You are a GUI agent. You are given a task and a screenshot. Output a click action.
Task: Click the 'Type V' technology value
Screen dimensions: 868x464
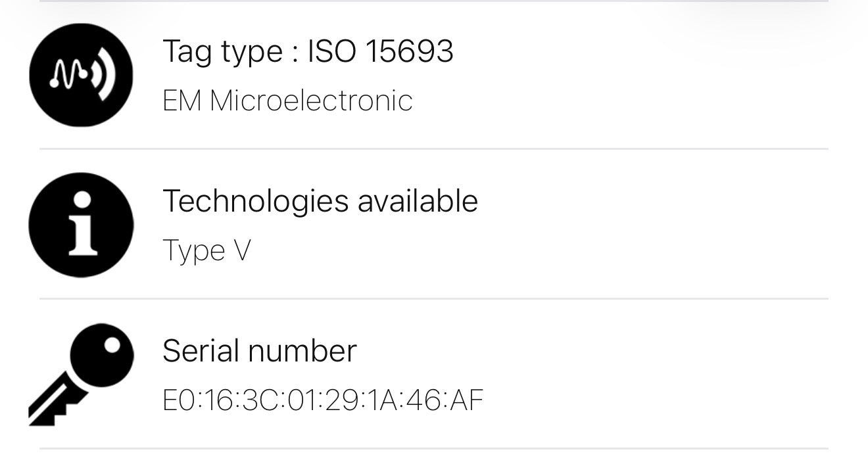pos(206,250)
